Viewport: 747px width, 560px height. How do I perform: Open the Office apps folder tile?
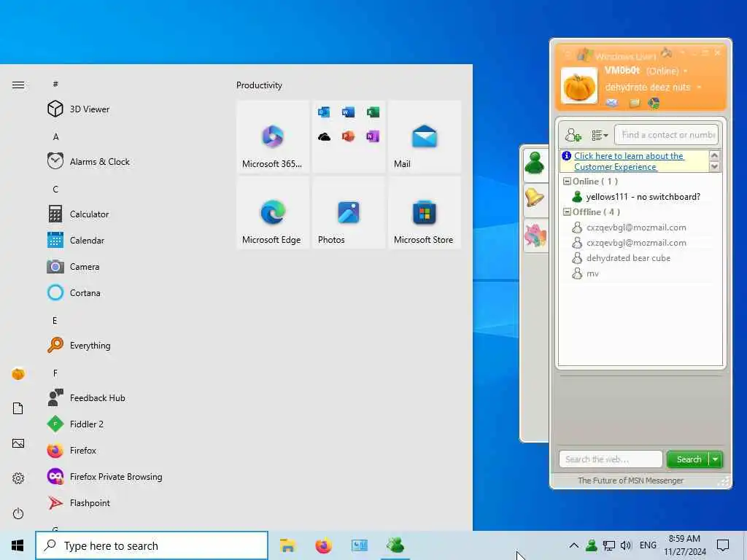point(348,136)
